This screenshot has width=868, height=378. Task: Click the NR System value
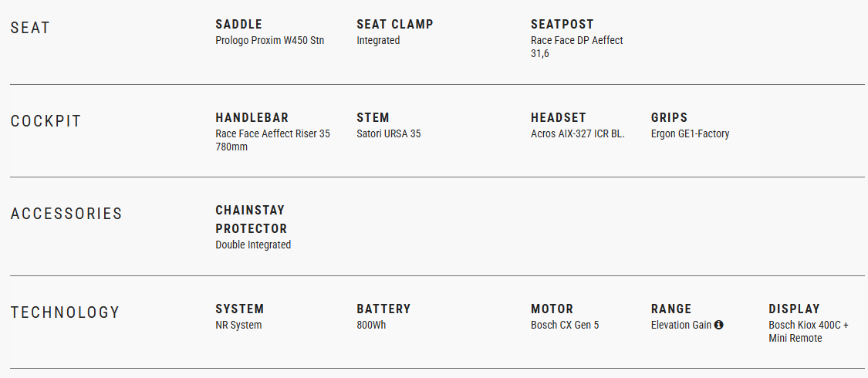(x=238, y=326)
